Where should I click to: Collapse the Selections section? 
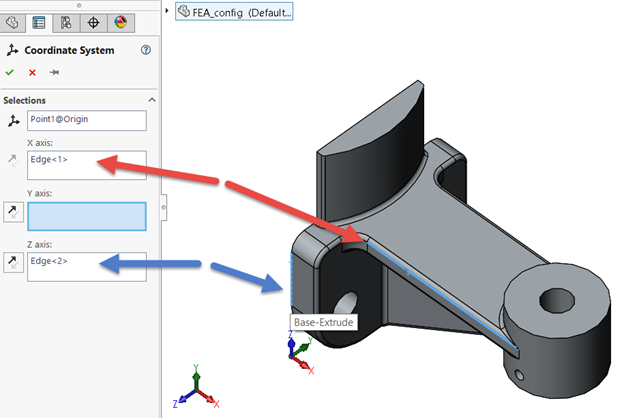tap(151, 100)
